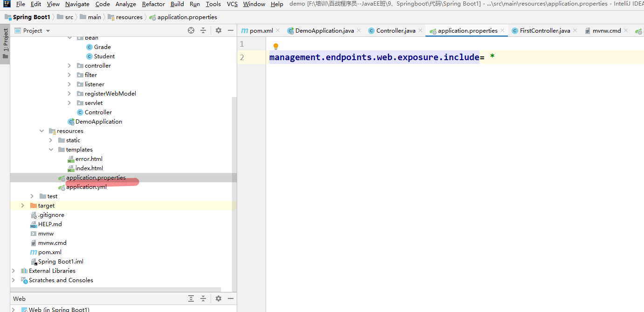Image resolution: width=644 pixels, height=312 pixels.
Task: Click application.properties in breadcrumb bar
Action: click(x=183, y=17)
